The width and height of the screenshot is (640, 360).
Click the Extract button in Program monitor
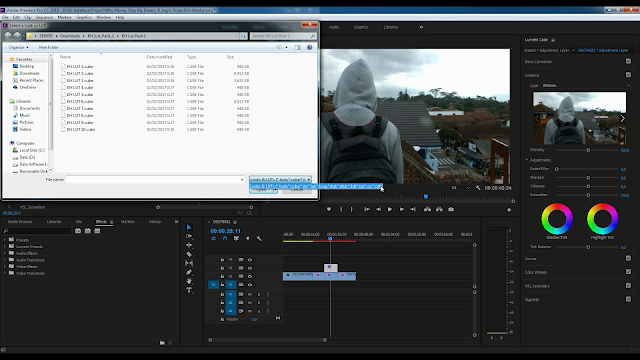(x=439, y=209)
